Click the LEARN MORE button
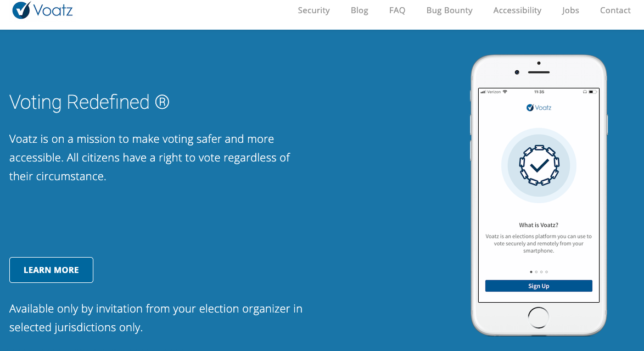 [x=52, y=270]
